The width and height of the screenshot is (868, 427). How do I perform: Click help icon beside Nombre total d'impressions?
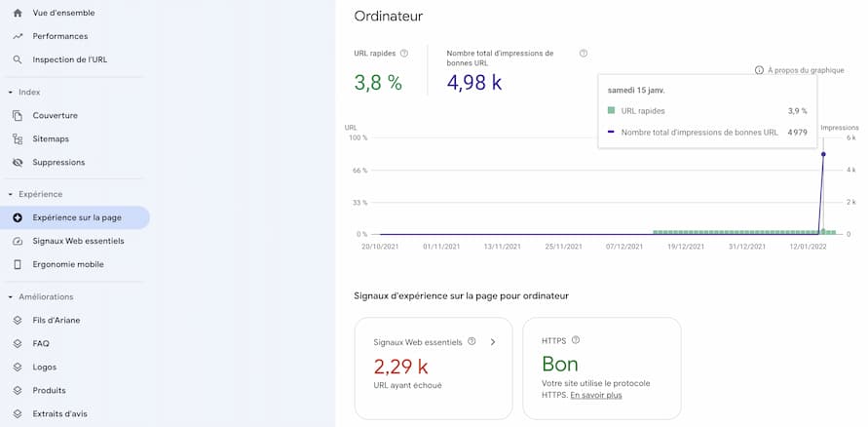[x=583, y=54]
